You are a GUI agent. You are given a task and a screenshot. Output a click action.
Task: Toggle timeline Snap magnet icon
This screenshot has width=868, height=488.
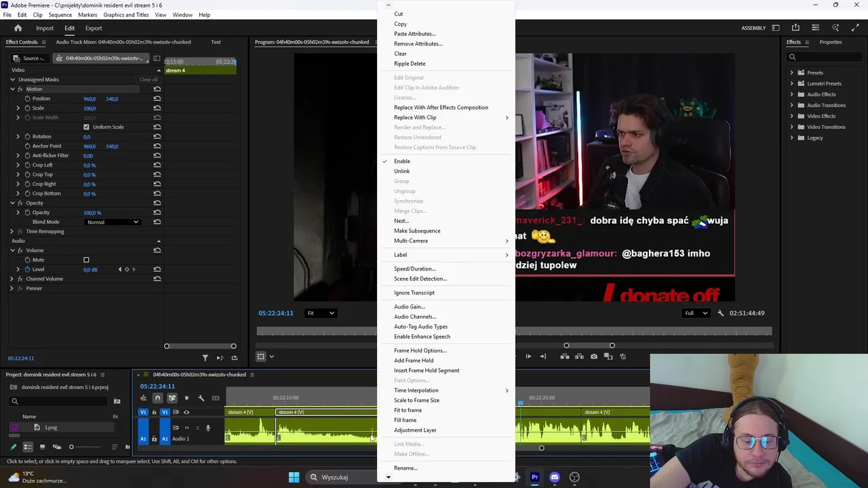click(x=157, y=399)
